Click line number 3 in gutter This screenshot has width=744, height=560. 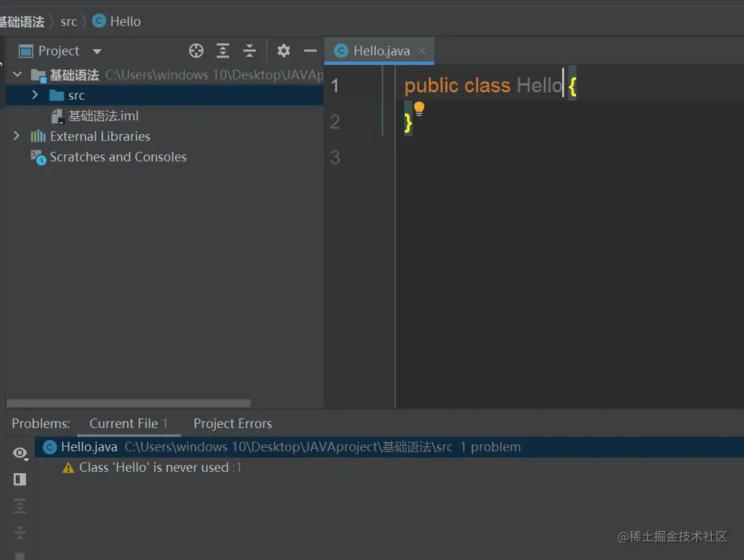click(335, 157)
